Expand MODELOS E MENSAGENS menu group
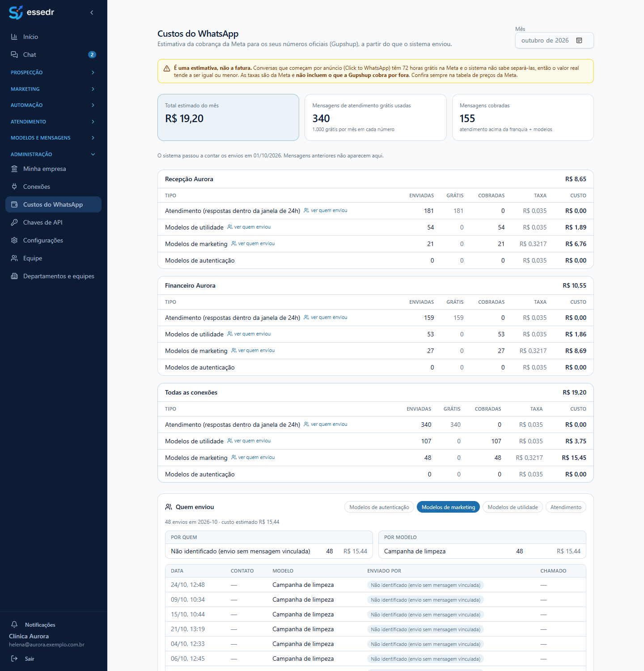 [53, 138]
